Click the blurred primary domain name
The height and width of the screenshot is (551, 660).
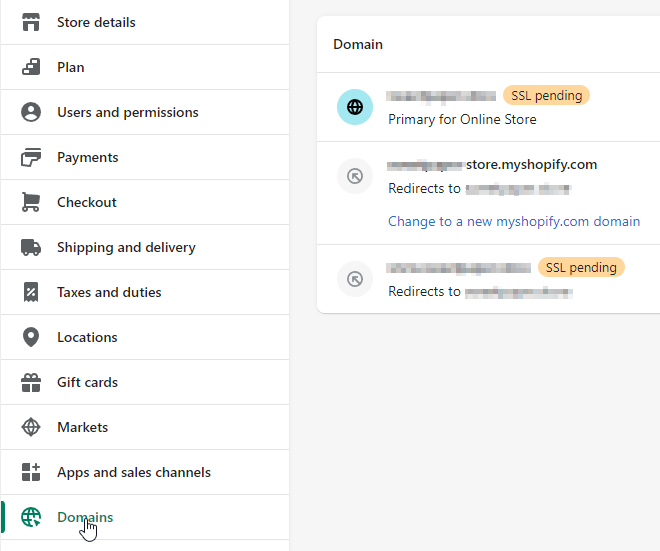point(441,96)
